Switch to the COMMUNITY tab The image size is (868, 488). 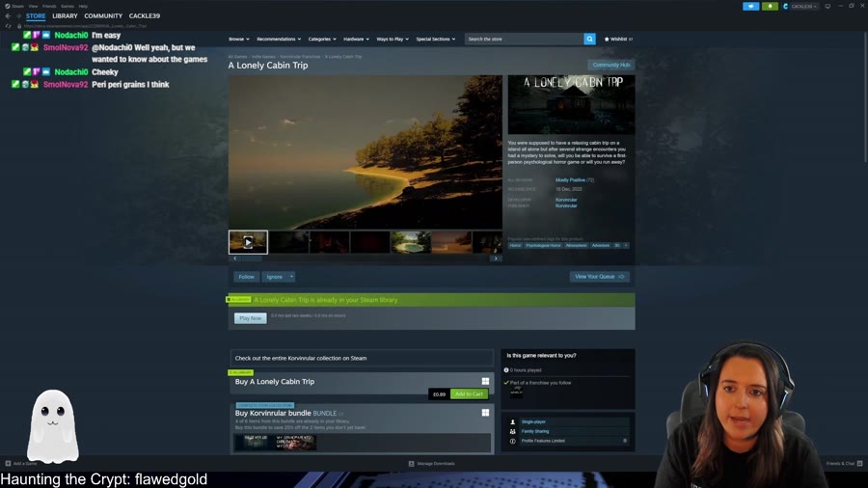103,16
